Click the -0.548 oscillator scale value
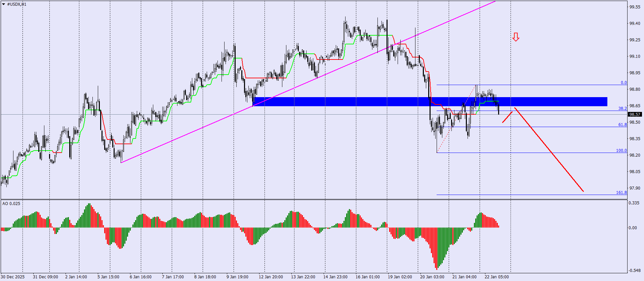Screen dimensions: 644x281 pyautogui.click(x=635, y=270)
